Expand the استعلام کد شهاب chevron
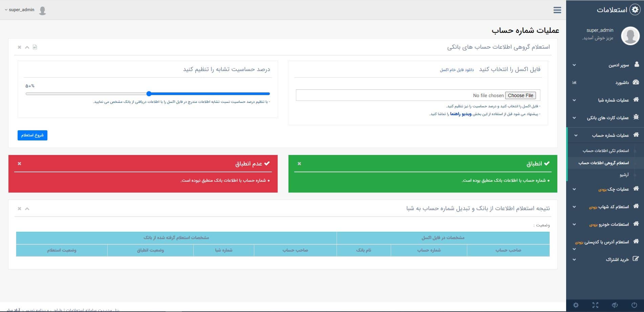644x312 pixels. point(574,207)
